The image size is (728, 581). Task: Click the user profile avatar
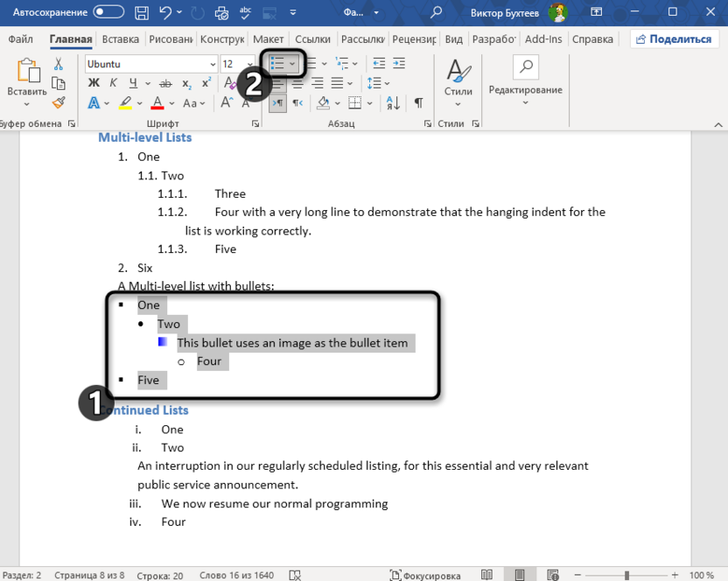tap(557, 12)
